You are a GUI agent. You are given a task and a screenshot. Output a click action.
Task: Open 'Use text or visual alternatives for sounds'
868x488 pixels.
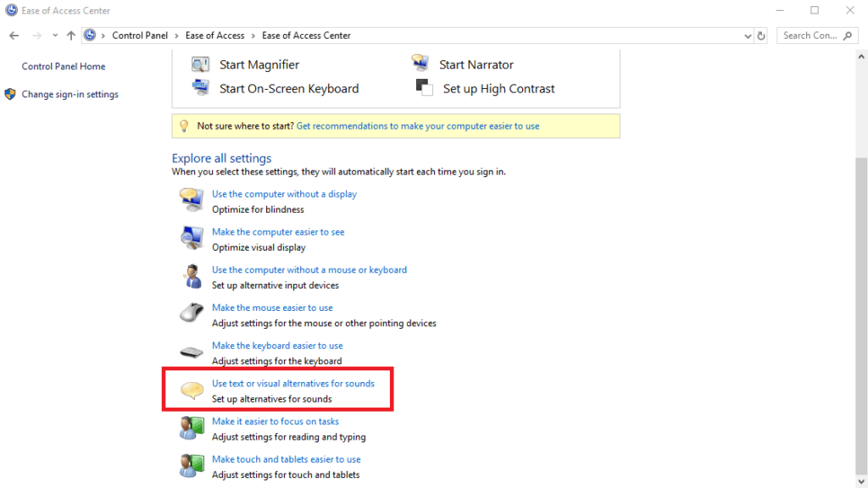pyautogui.click(x=293, y=384)
